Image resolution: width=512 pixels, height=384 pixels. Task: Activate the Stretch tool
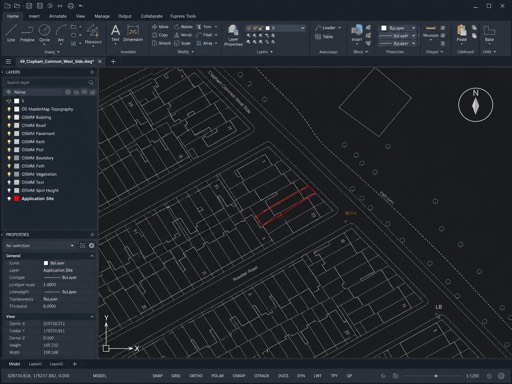[161, 43]
